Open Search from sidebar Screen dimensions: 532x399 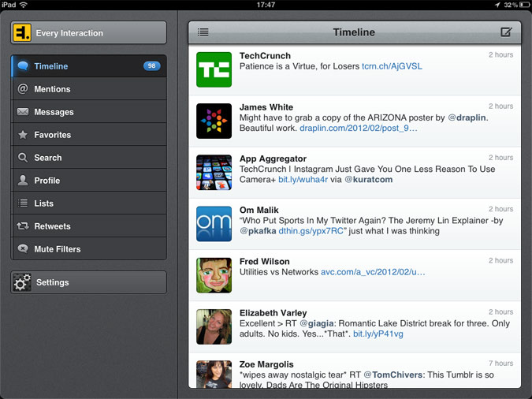click(89, 158)
